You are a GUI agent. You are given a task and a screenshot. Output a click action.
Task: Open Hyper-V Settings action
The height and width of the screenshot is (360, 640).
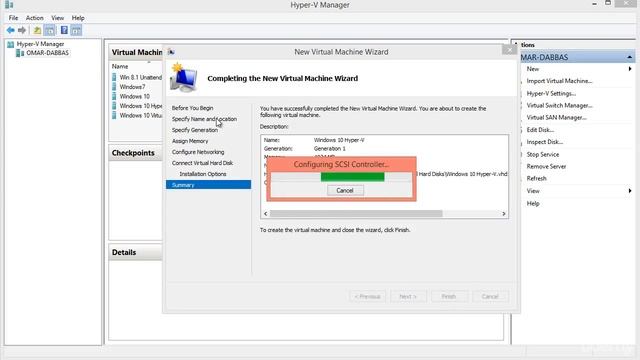pos(551,93)
